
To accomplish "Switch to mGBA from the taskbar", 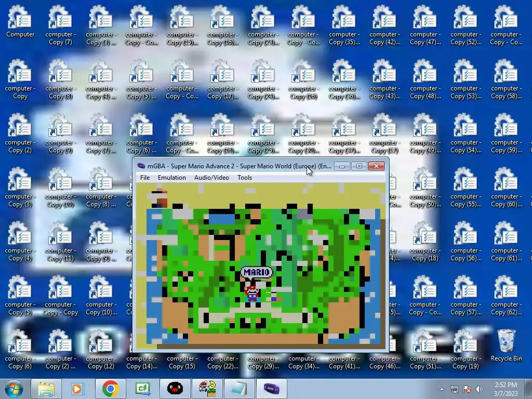I will (x=271, y=389).
